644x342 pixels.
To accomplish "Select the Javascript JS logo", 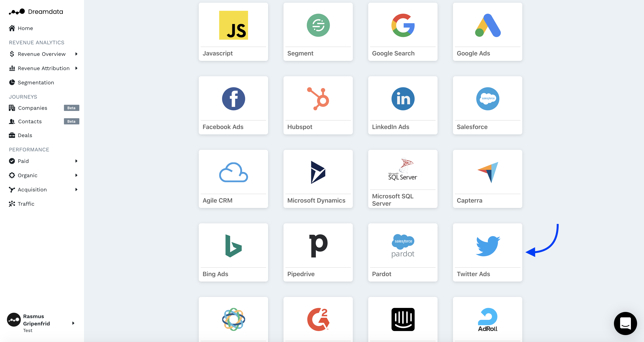I will [233, 25].
